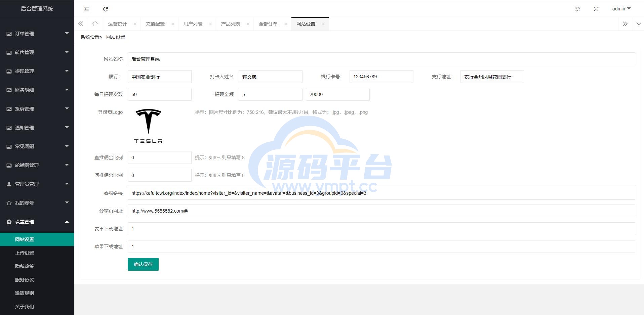644x315 pixels.
Task: Focus the 持卡人姓名 input field
Action: click(271, 77)
